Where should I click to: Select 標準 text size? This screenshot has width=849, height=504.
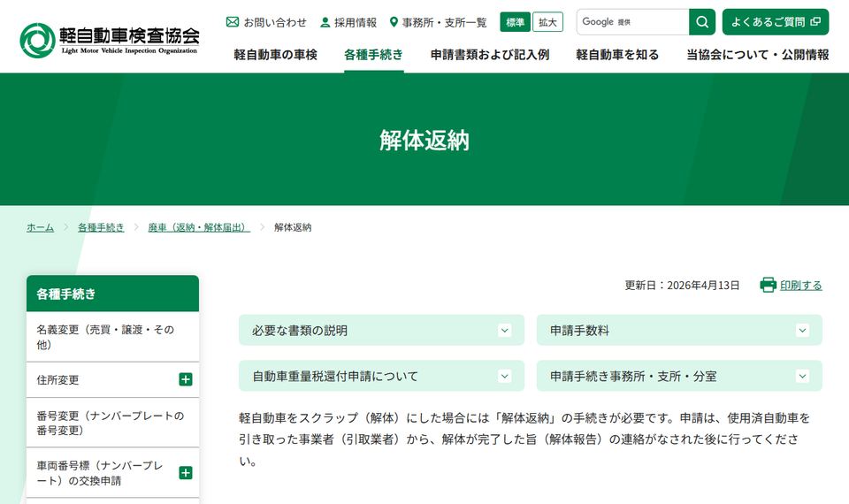pyautogui.click(x=515, y=22)
